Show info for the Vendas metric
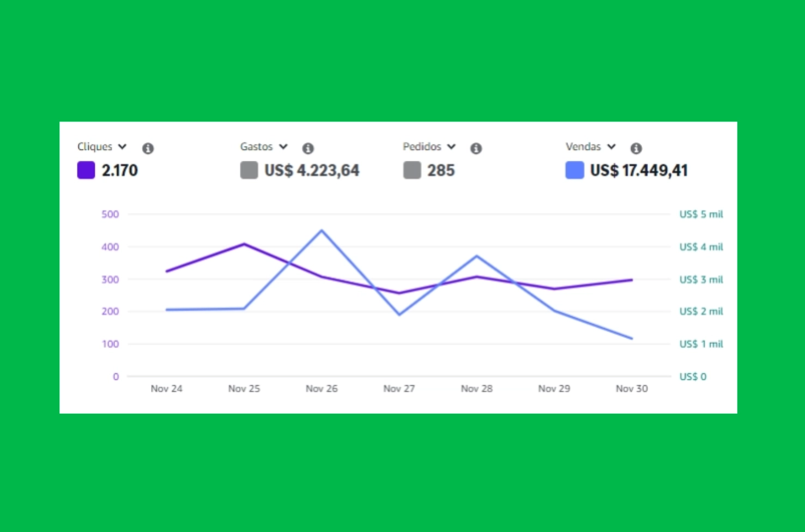Viewport: 805px width, 532px height. (x=636, y=148)
